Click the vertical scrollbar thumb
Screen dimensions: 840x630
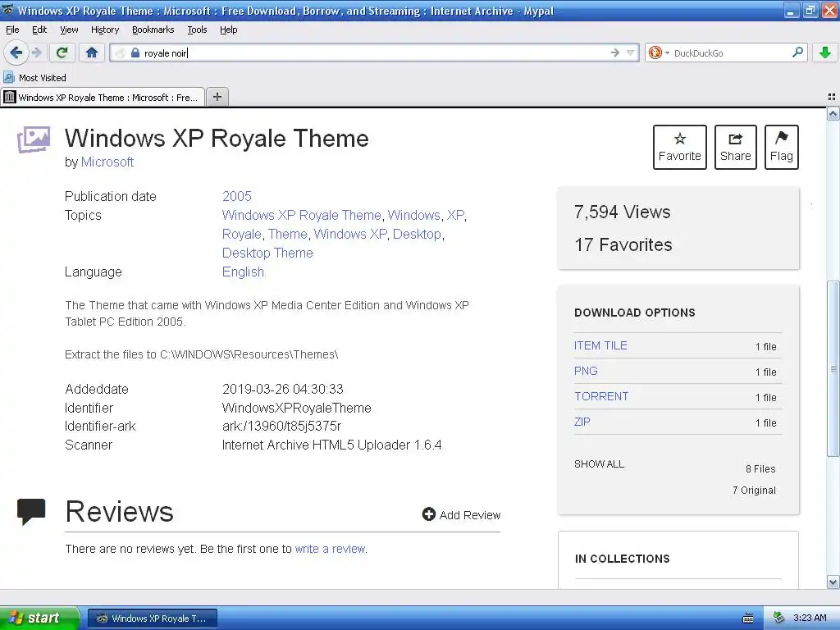[x=833, y=368]
